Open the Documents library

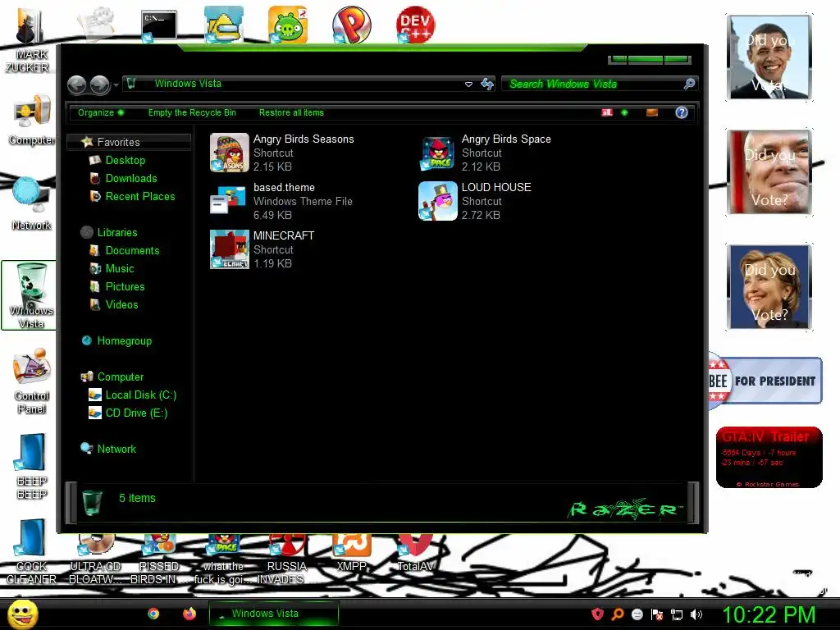(x=125, y=251)
